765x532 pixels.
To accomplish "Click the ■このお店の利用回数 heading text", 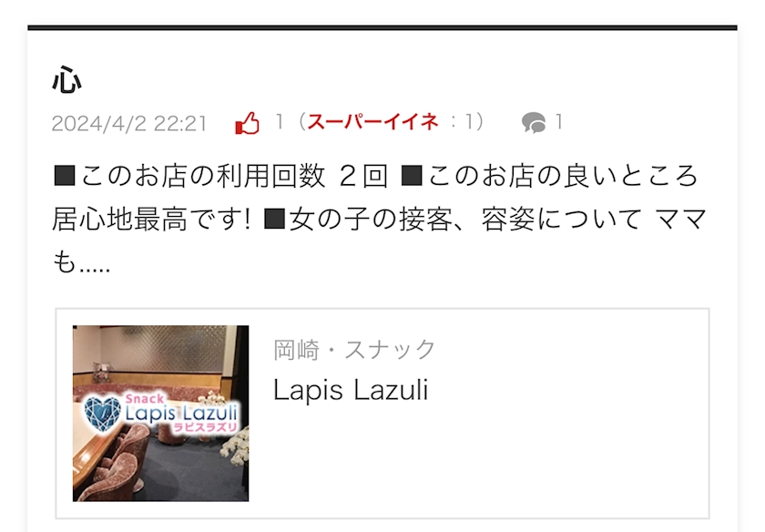I will (189, 176).
